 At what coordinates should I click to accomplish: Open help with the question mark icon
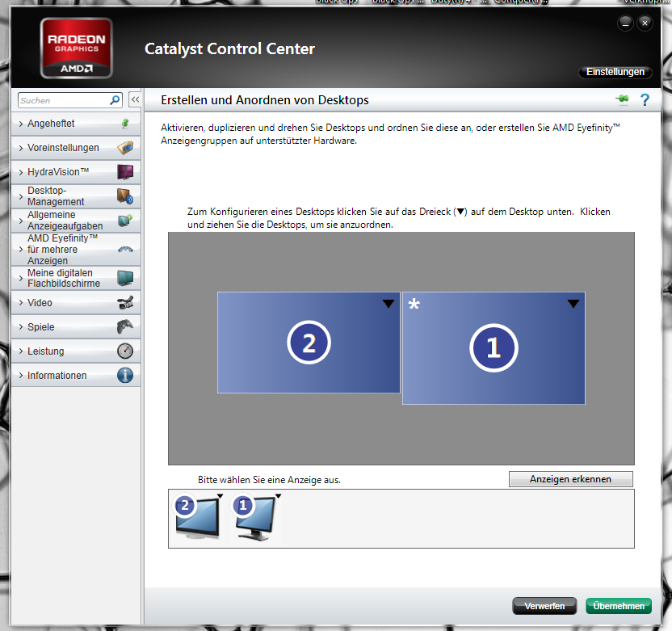click(x=645, y=100)
